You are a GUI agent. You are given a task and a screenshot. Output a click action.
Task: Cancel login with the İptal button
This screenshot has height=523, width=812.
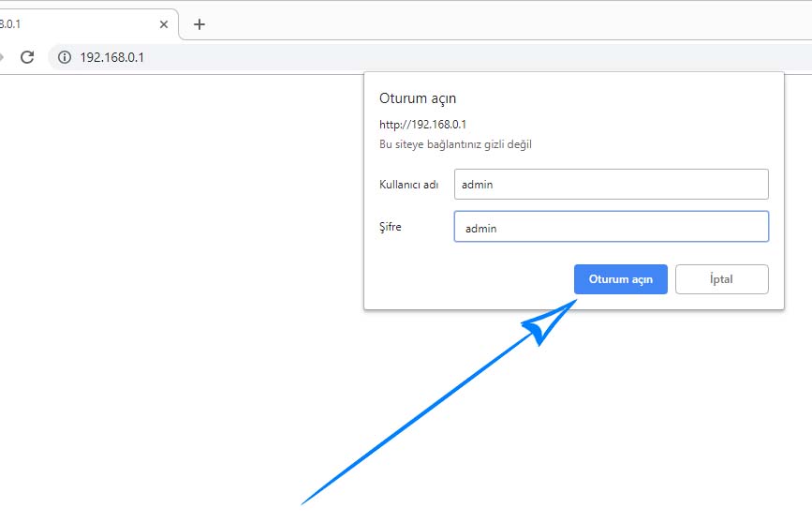pyautogui.click(x=721, y=279)
